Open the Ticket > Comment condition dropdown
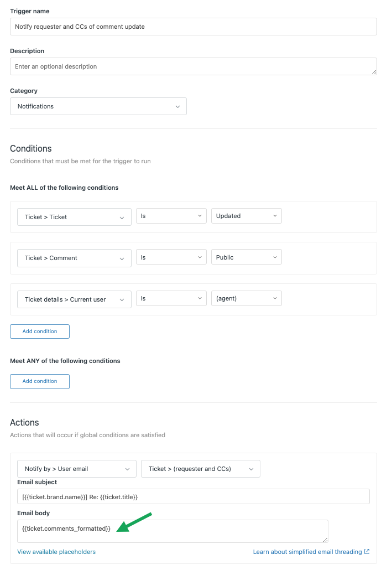Viewport: 392px width, 575px height. tap(74, 258)
